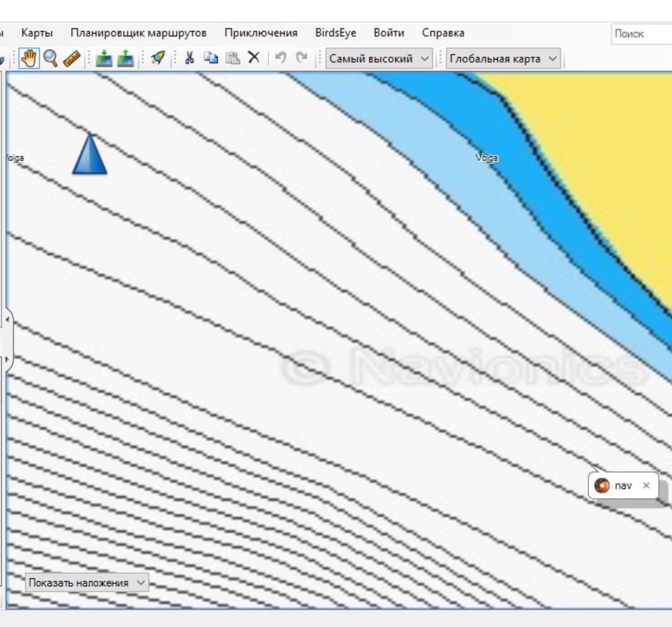Click the receive from device icon
672x627 pixels.
(x=104, y=59)
